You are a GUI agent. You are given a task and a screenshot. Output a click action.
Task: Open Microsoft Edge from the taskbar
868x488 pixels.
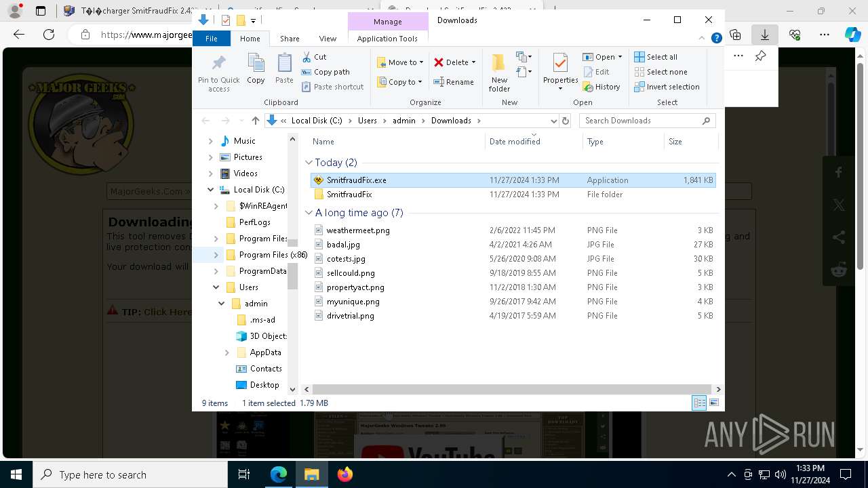click(x=279, y=474)
